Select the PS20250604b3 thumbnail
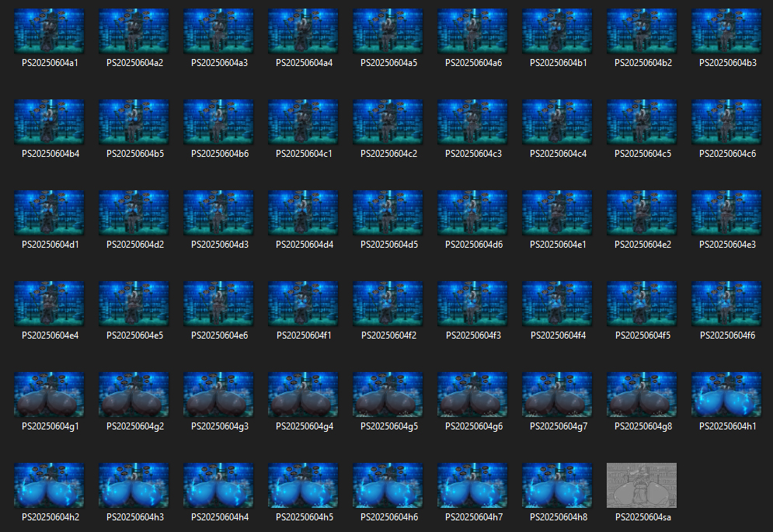This screenshot has height=532, width=773. (726, 30)
